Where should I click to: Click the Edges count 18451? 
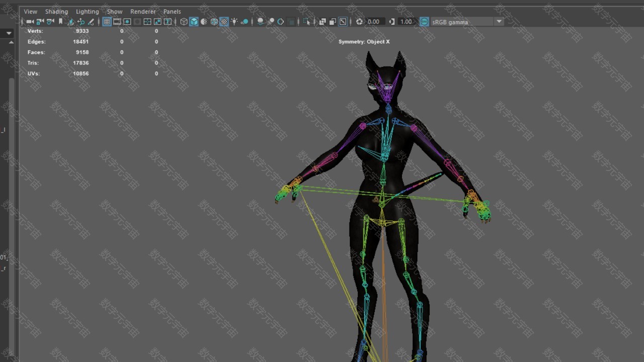80,42
